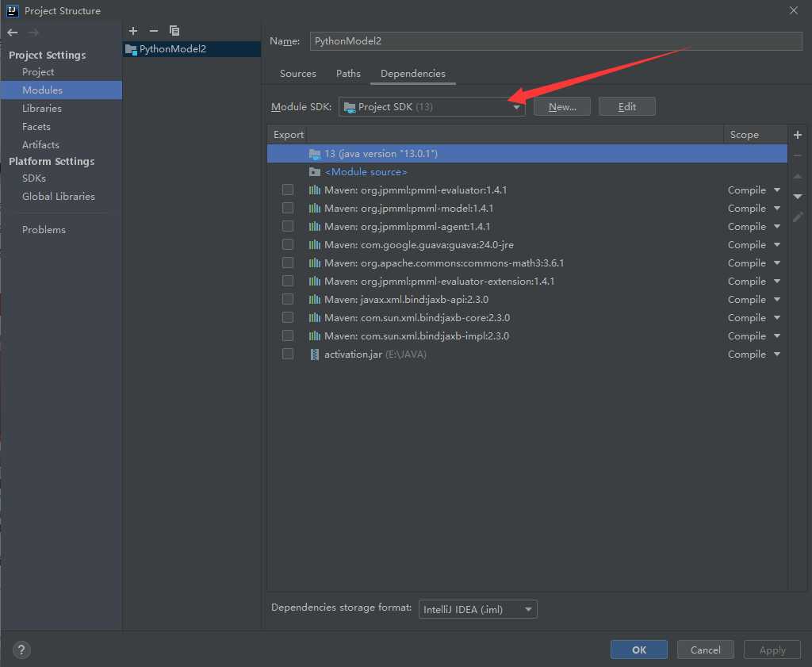Open Dependencies storage format dropdown
Screen dimensions: 812x667
point(477,610)
